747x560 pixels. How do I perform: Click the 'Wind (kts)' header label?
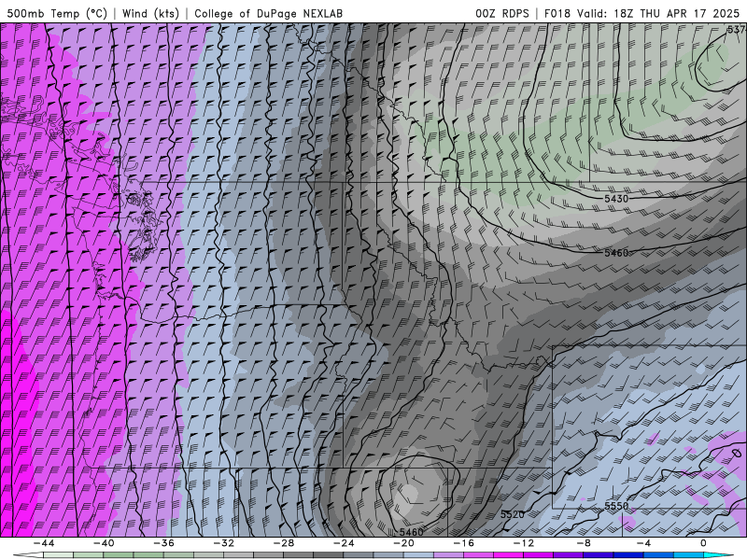(150, 13)
